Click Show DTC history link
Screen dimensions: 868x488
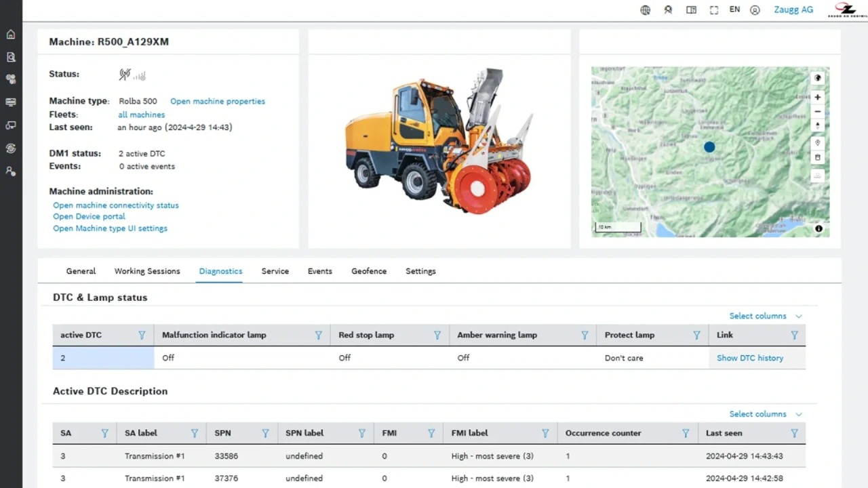pos(750,358)
